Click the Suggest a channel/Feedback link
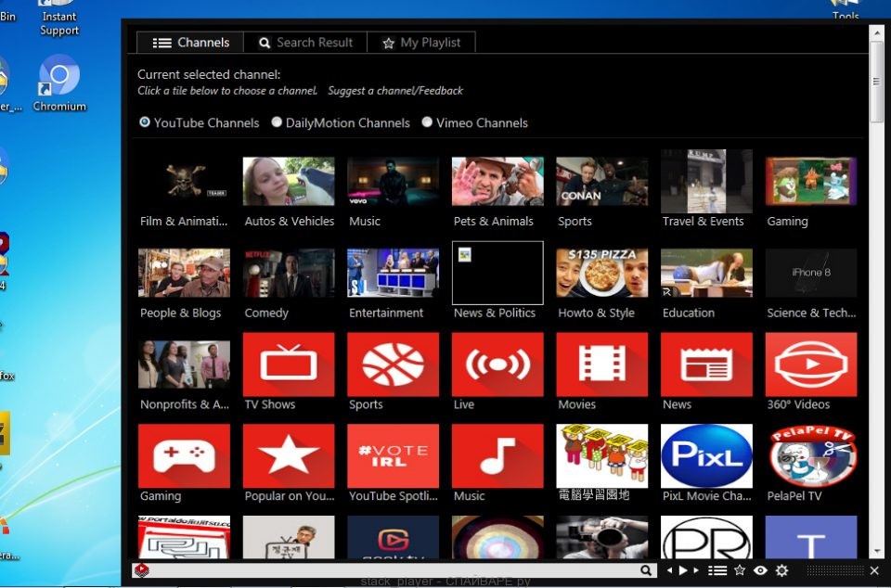 tap(395, 91)
